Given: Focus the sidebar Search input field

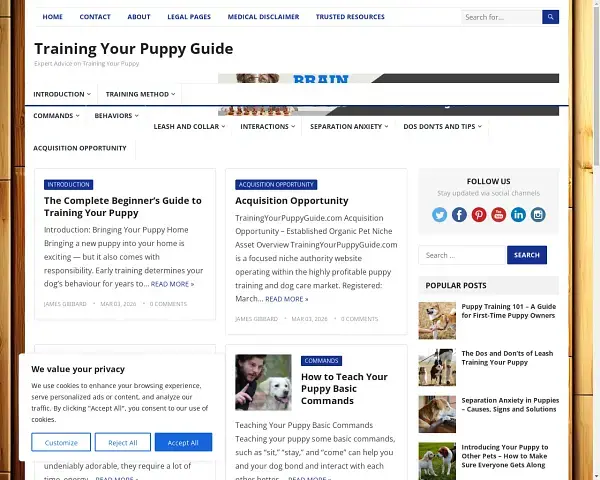Looking at the screenshot, I should [x=462, y=255].
